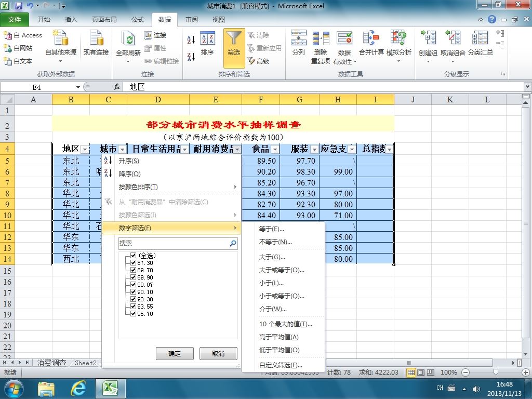
Task: Open Data Validation (数据有效性) icon
Action: pyautogui.click(x=344, y=38)
